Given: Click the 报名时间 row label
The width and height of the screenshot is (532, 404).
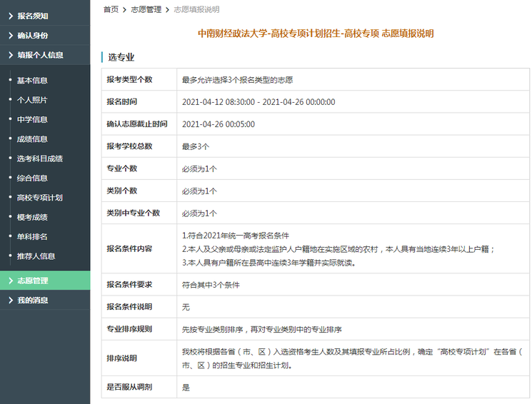Looking at the screenshot, I should pyautogui.click(x=122, y=102).
